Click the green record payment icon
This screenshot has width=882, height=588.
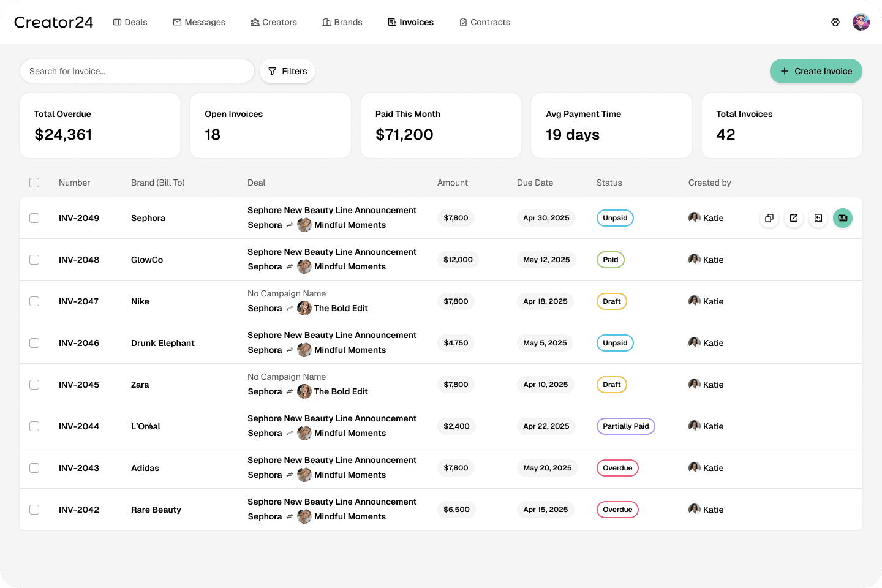843,218
